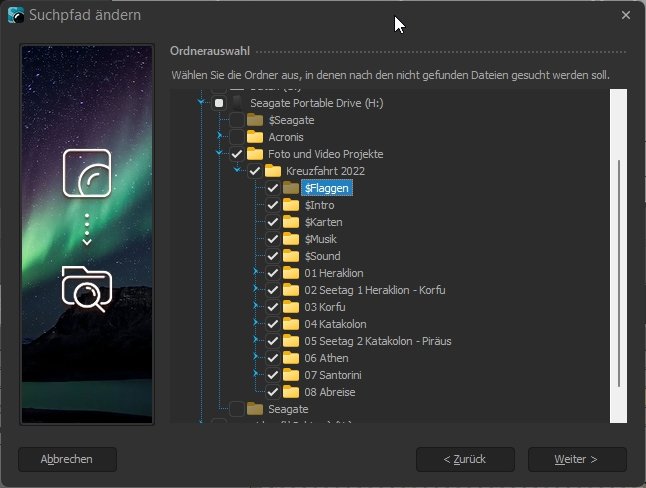Click the $Flaggen folder icon

coord(291,188)
